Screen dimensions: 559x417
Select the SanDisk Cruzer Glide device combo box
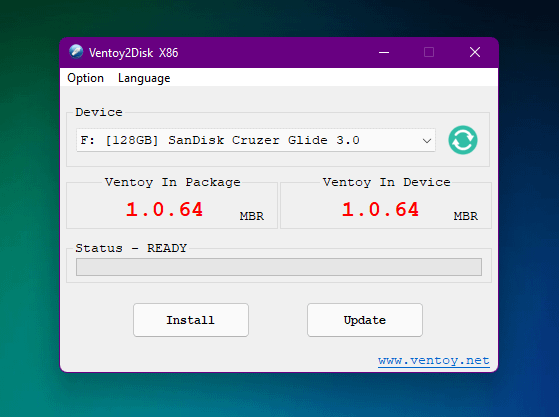[x=256, y=140]
